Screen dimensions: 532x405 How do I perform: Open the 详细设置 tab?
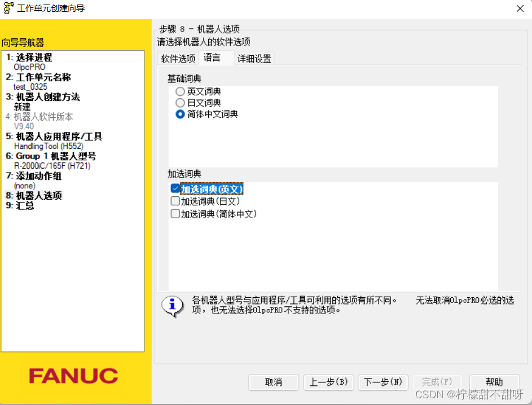click(x=254, y=59)
